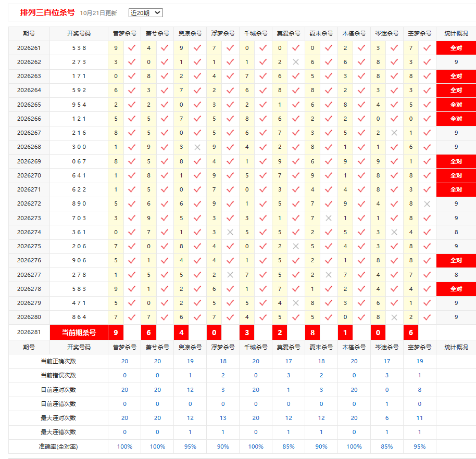Click the 10月21日更新 update date text
The width and height of the screenshot is (476, 459).
coord(98,13)
